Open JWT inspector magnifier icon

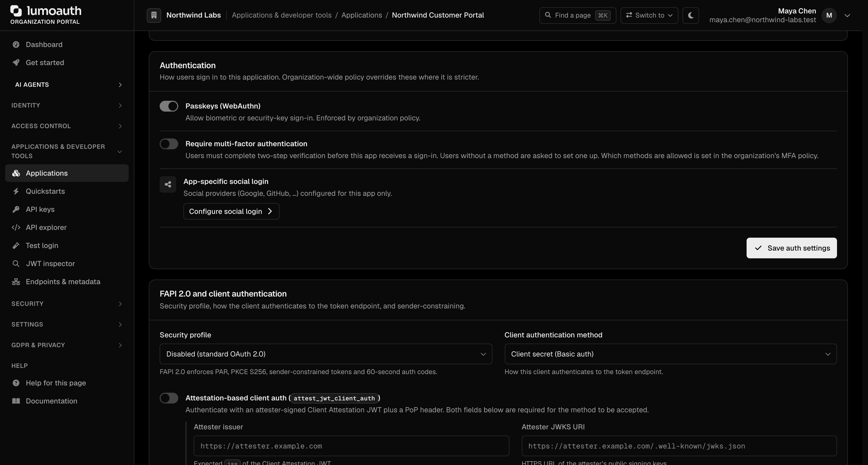(16, 263)
